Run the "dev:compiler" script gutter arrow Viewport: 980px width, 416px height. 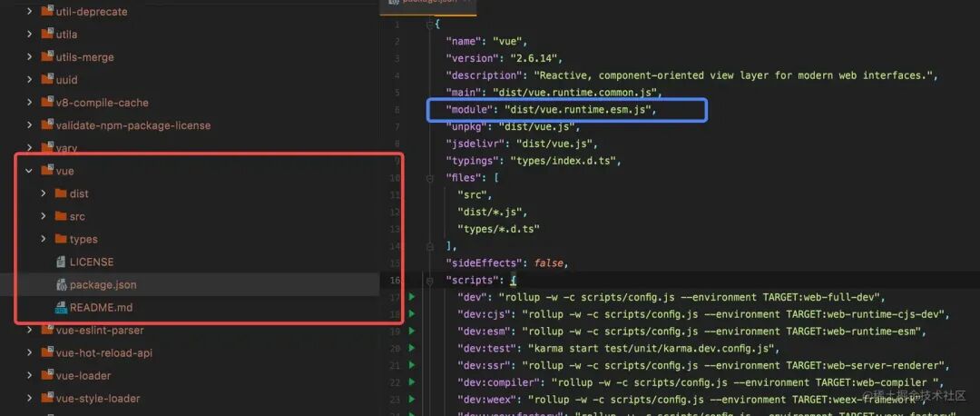[x=411, y=382]
